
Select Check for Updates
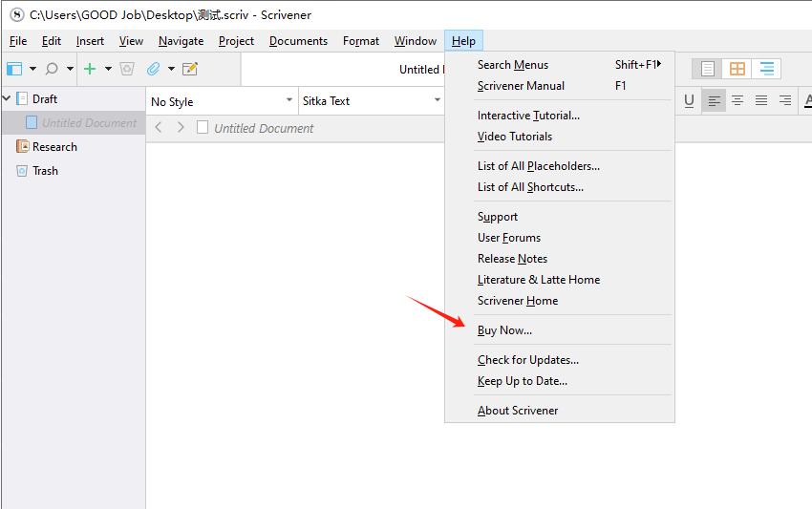pos(559,360)
